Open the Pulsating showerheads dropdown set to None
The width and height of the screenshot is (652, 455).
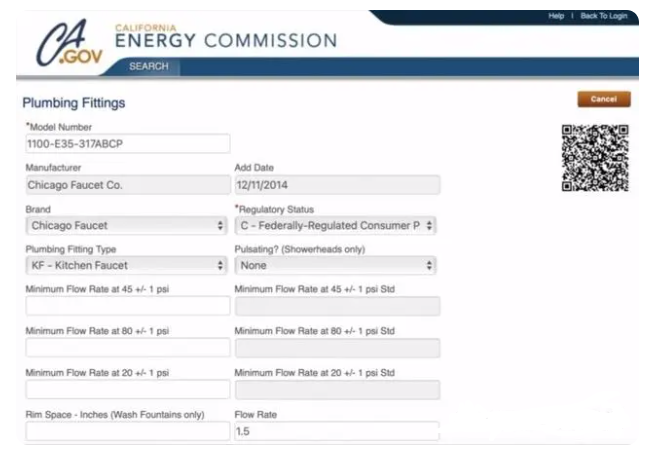pyautogui.click(x=335, y=265)
